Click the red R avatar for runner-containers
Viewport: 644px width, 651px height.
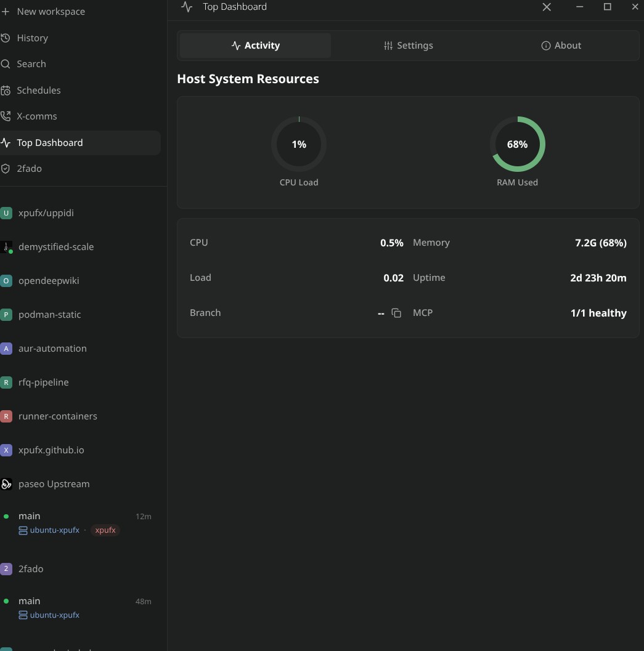click(x=6, y=416)
